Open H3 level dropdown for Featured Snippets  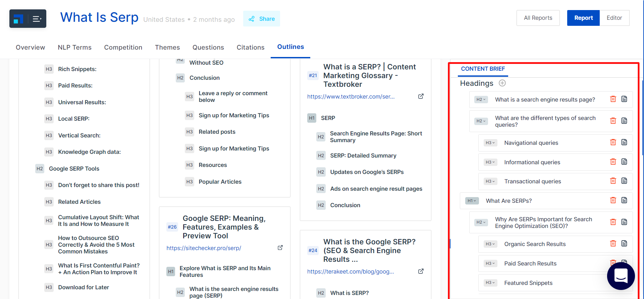(490, 283)
